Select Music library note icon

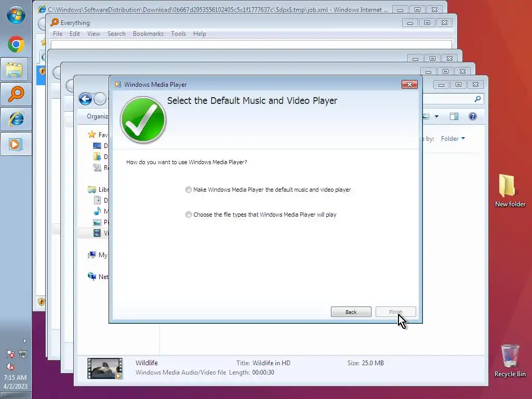pos(97,211)
